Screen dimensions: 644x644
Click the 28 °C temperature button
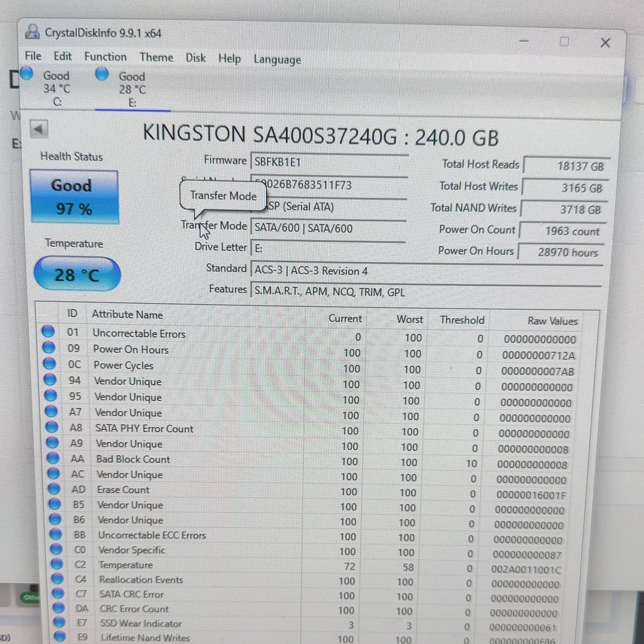[77, 274]
